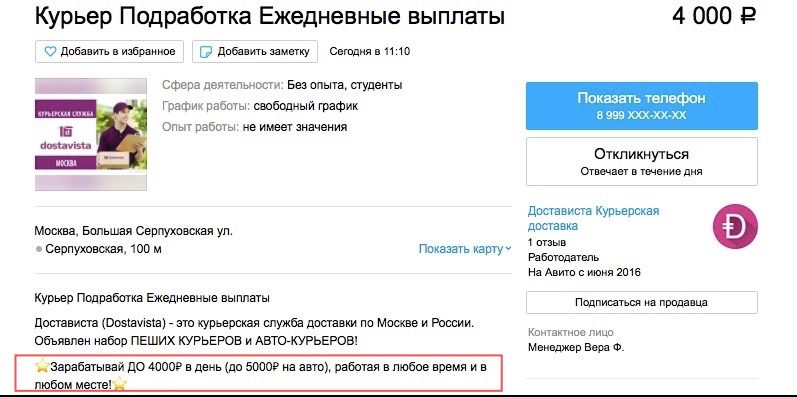
Task: Click the Откликнуться button
Action: coord(641,161)
